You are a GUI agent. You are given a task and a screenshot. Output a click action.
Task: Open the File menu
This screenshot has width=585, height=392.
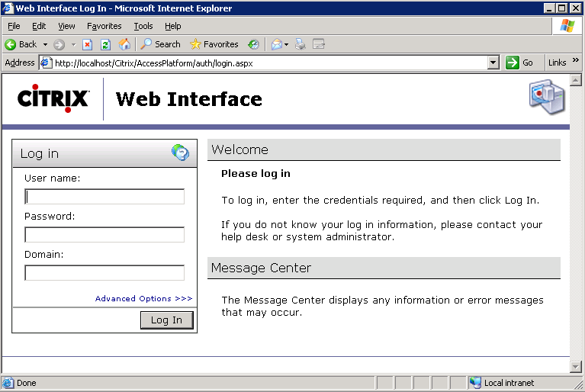click(x=14, y=26)
